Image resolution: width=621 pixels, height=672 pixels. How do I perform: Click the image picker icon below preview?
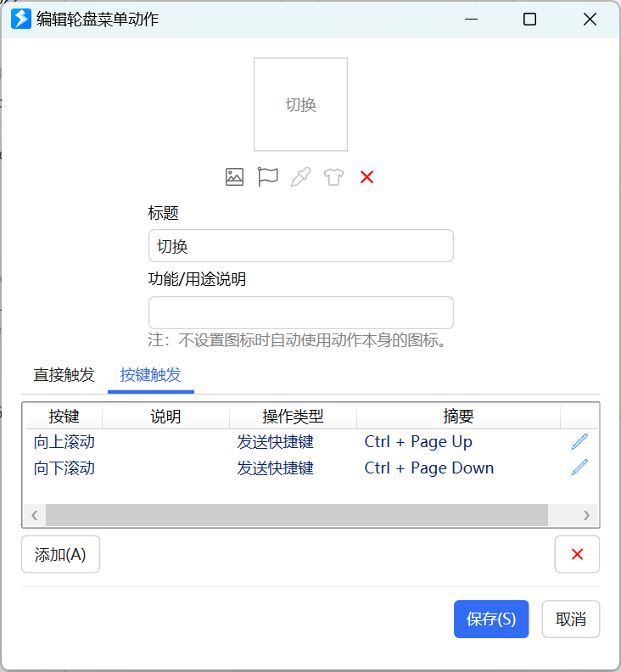click(x=235, y=176)
